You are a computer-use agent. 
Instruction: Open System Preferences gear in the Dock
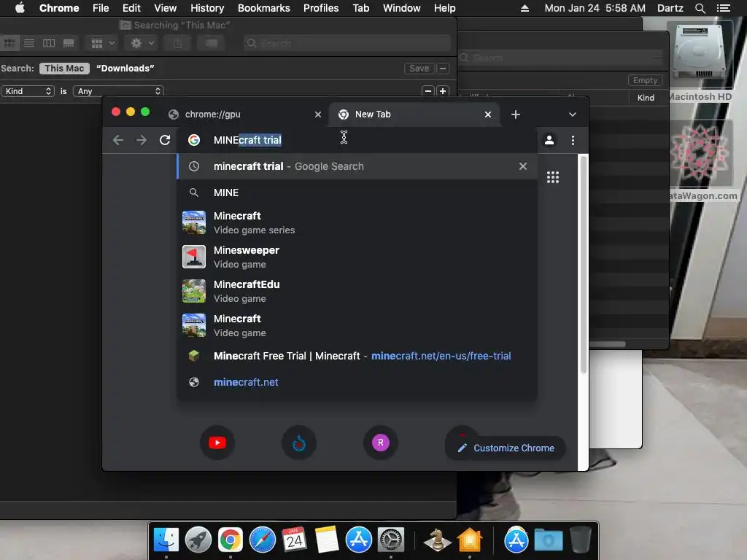pyautogui.click(x=391, y=540)
